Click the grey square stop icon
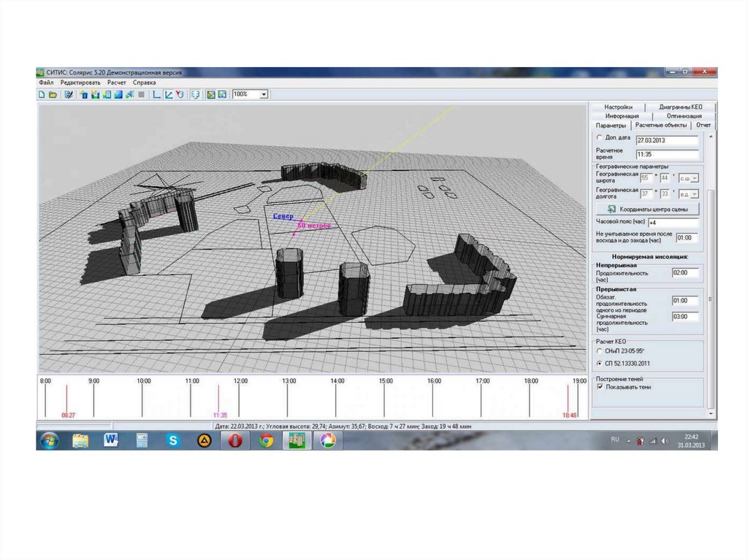The height and width of the screenshot is (560, 748). tap(141, 94)
